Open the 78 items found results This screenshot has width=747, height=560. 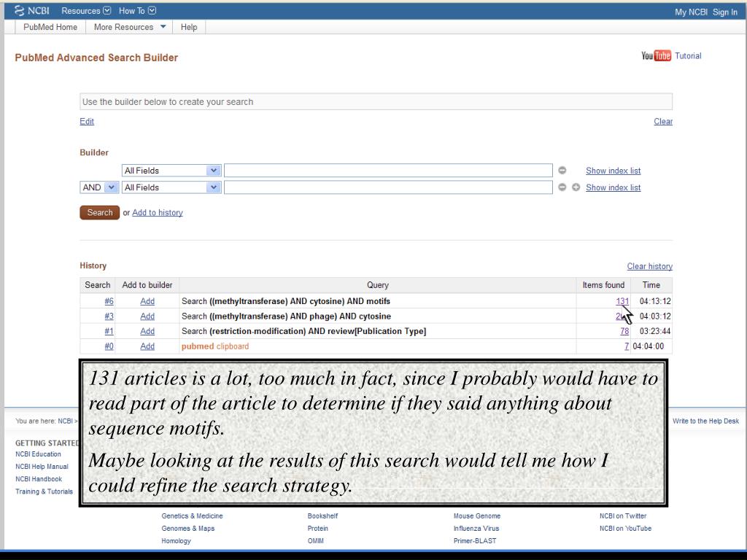click(624, 331)
